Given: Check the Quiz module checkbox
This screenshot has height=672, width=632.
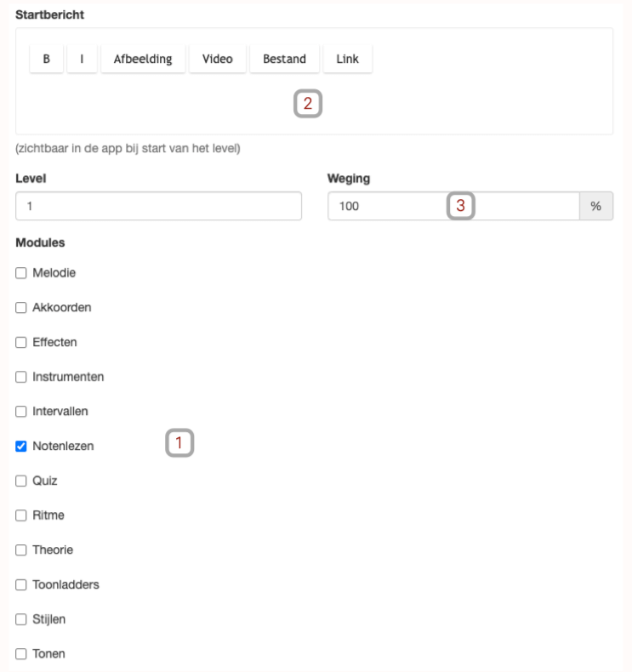Looking at the screenshot, I should tap(21, 481).
